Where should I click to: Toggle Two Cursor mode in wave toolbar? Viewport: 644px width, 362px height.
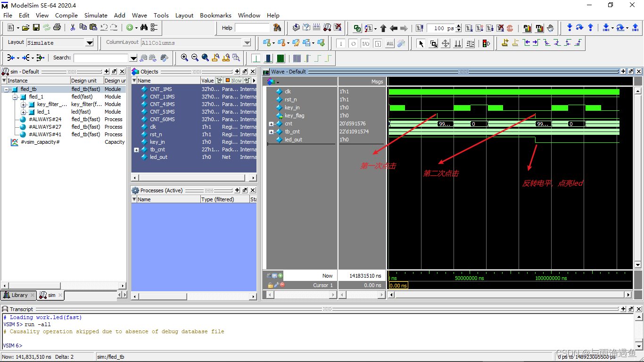coord(458,44)
